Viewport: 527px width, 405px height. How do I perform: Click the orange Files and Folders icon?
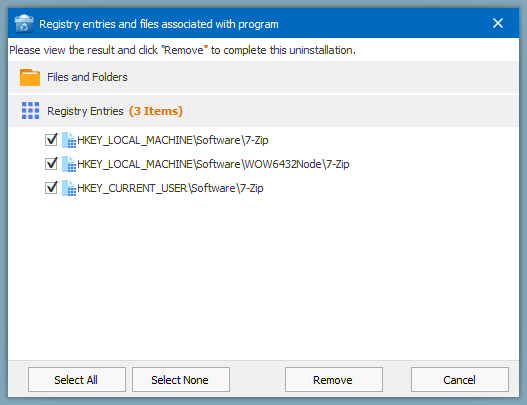[x=30, y=77]
